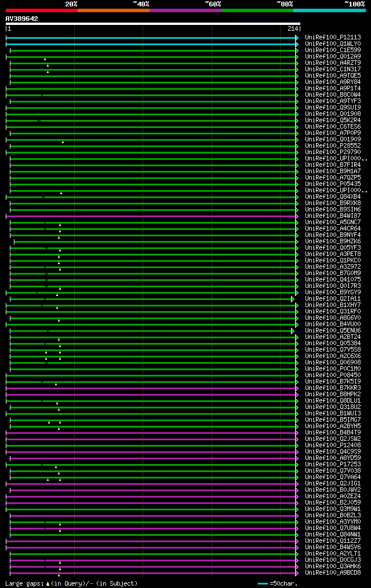Select the UniRef100_P29790 label

coord(333,152)
